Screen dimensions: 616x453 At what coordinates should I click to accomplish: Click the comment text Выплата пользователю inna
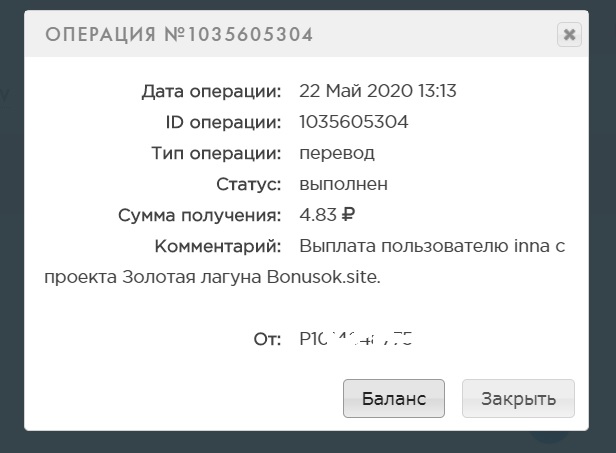421,246
